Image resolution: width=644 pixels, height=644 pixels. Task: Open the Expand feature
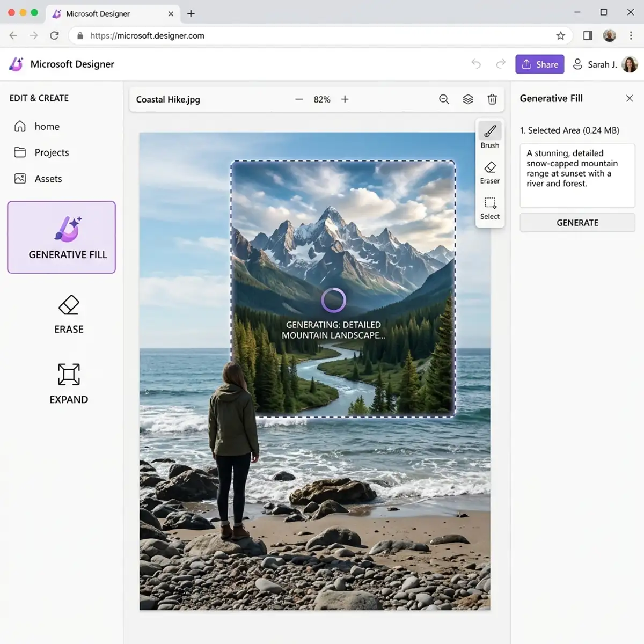(x=69, y=384)
